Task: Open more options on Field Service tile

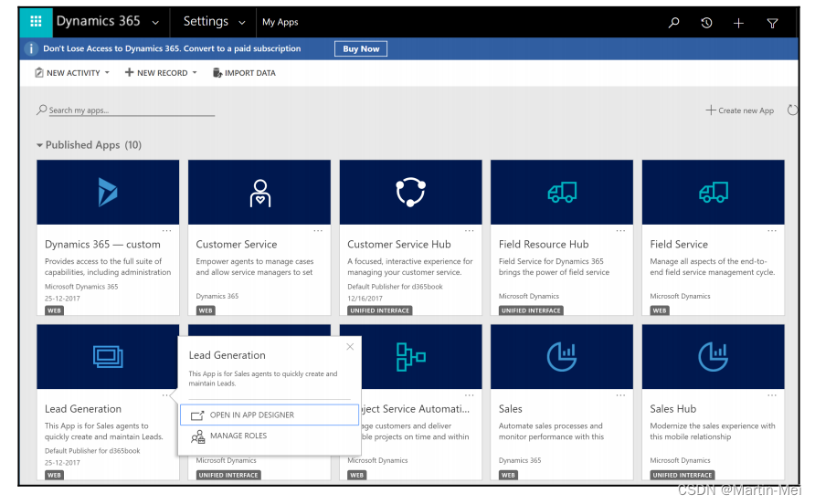Action: [771, 231]
